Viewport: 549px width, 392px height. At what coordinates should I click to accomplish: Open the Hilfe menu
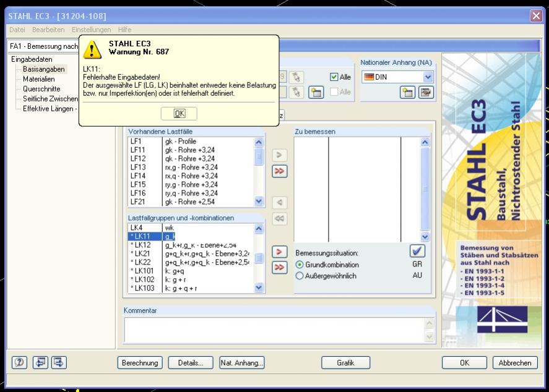point(124,30)
